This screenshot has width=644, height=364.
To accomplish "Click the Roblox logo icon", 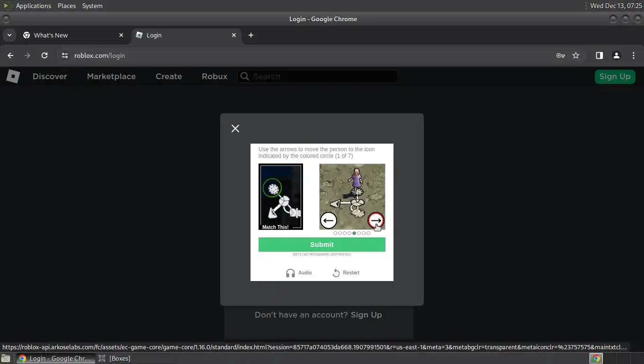I will (13, 76).
